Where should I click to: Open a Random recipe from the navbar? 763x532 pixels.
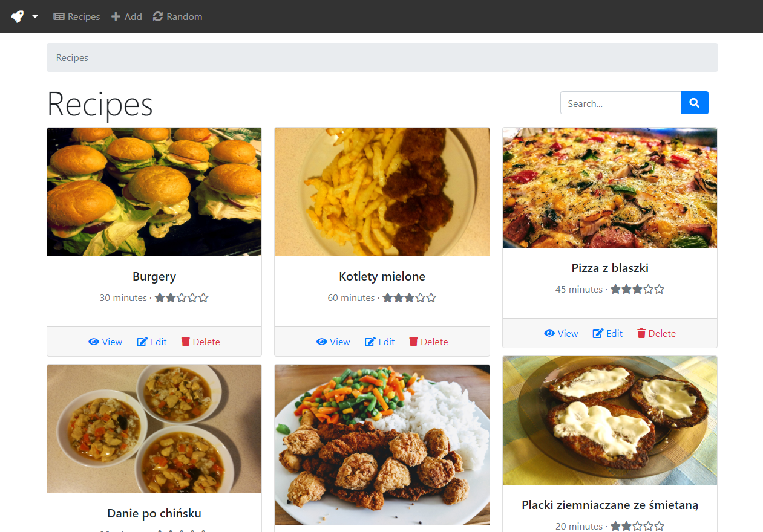(177, 16)
